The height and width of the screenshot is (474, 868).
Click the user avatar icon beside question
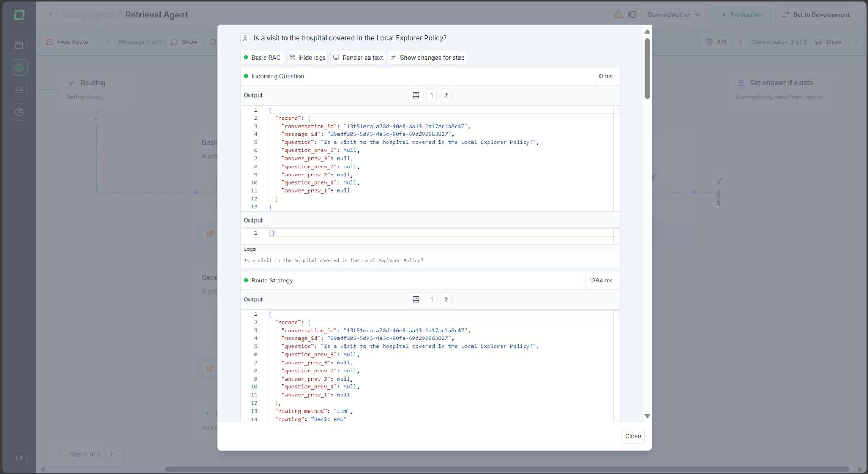click(x=245, y=38)
